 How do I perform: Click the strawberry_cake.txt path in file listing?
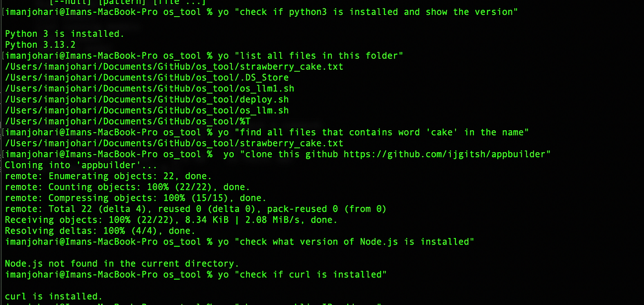click(x=174, y=66)
